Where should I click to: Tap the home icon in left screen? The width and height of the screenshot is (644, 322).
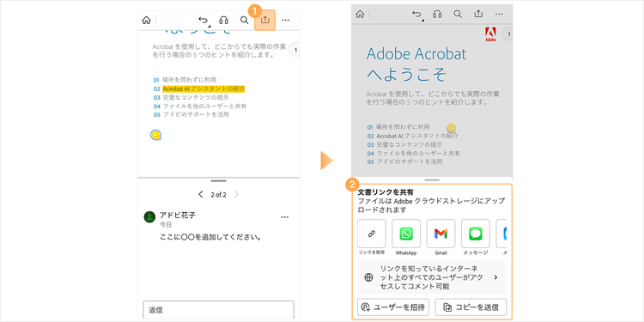(x=146, y=20)
